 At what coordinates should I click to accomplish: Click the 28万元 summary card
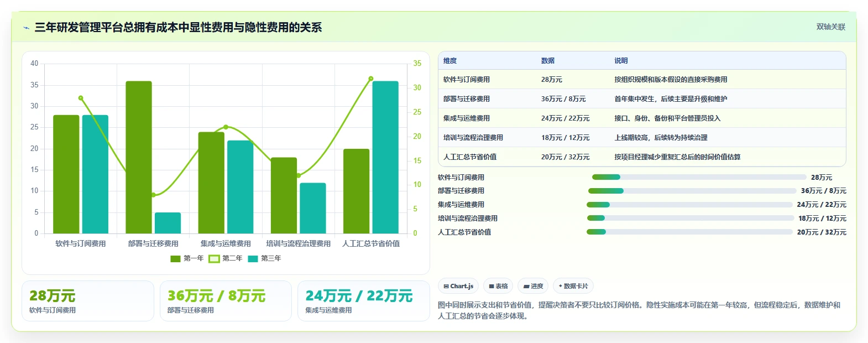coord(88,301)
